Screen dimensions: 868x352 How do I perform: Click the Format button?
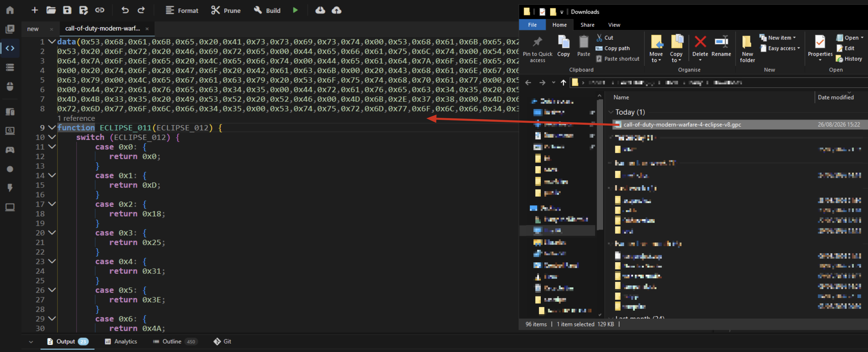tap(182, 10)
